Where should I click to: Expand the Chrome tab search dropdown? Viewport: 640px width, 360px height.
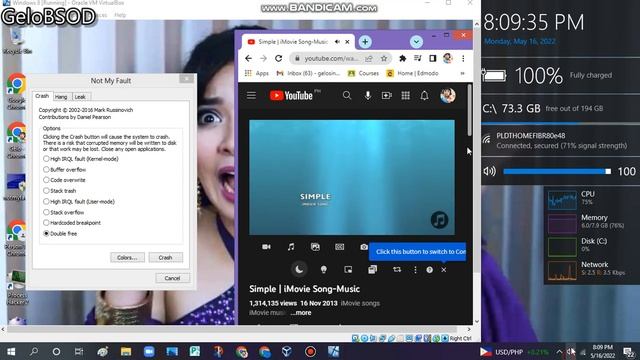[416, 42]
